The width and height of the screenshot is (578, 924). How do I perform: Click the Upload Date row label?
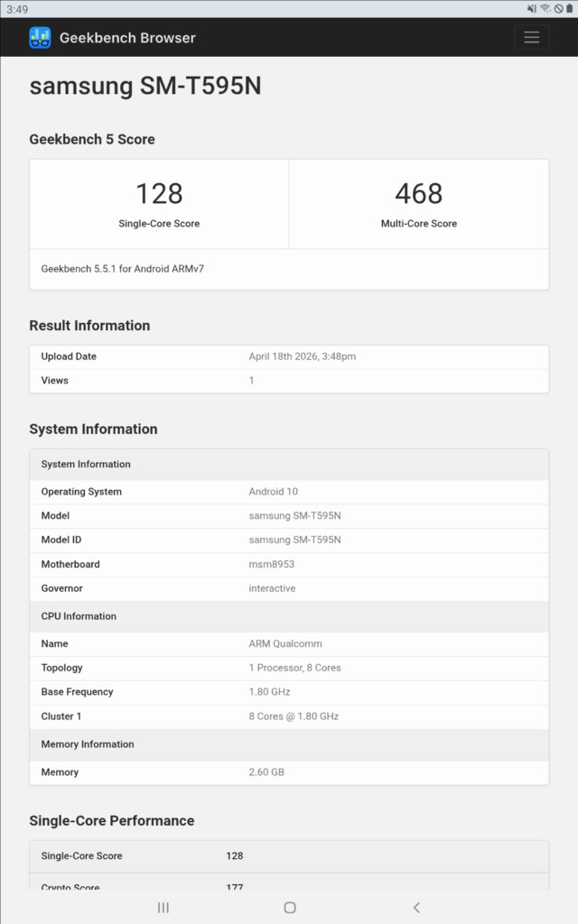pos(69,356)
